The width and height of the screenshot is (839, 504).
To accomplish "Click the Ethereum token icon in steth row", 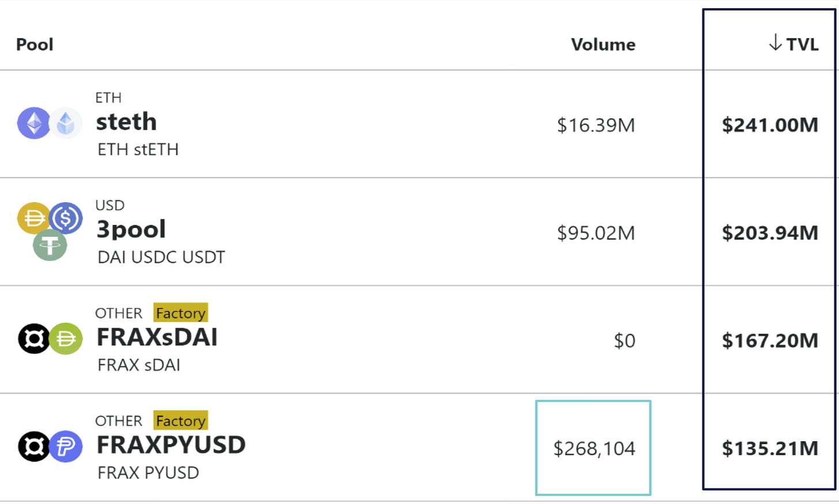I will [x=34, y=123].
